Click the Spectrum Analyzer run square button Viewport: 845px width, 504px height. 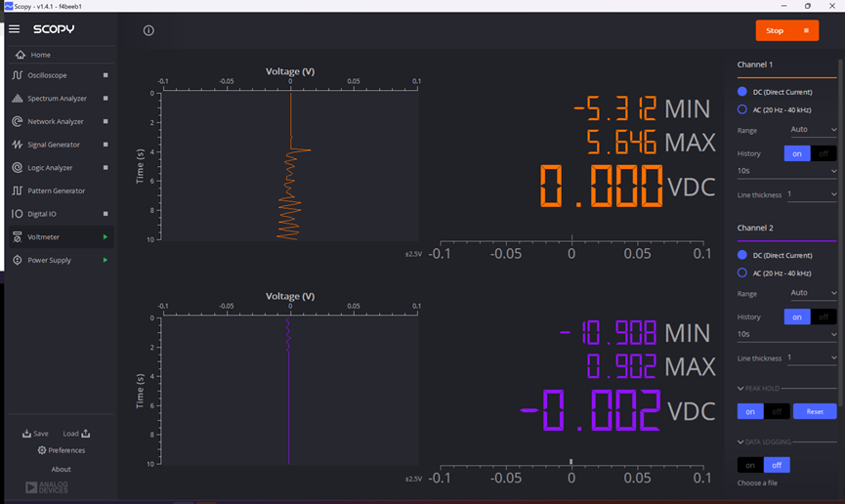[x=106, y=98]
